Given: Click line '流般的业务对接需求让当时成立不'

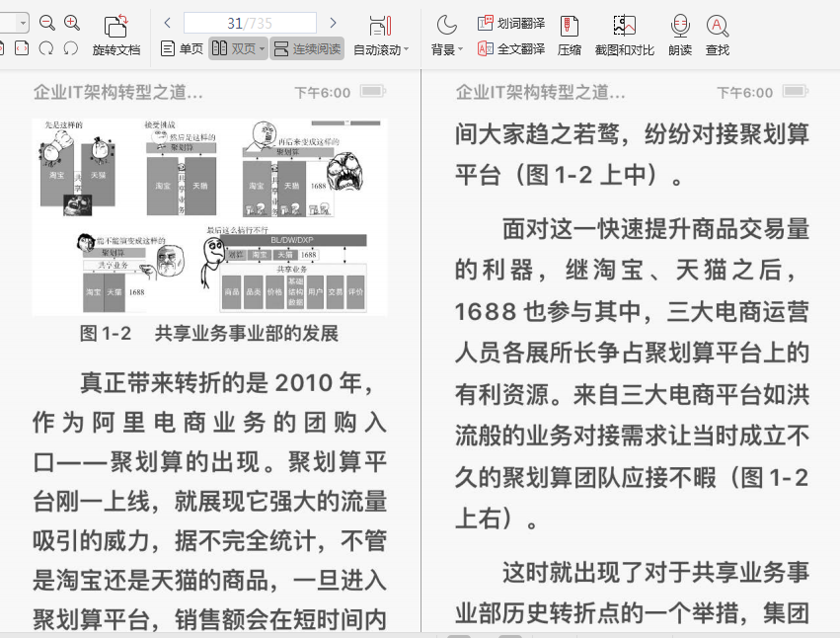Looking at the screenshot, I should point(632,436).
